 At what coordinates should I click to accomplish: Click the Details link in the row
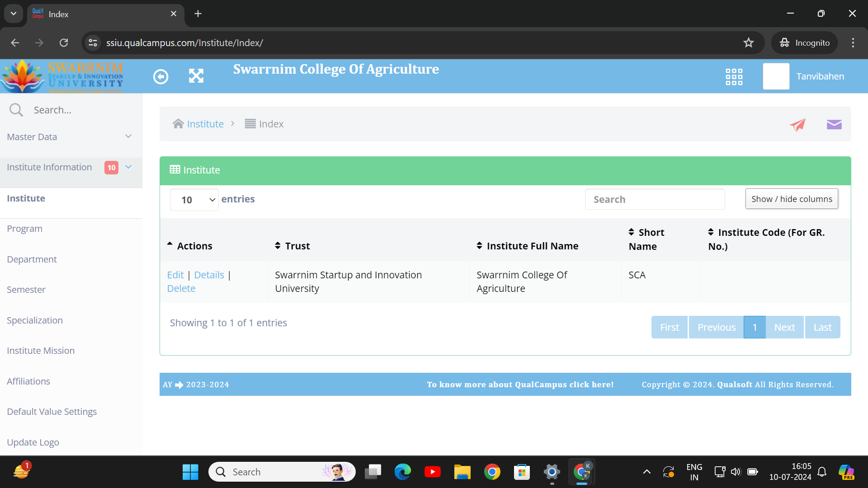[x=209, y=275]
